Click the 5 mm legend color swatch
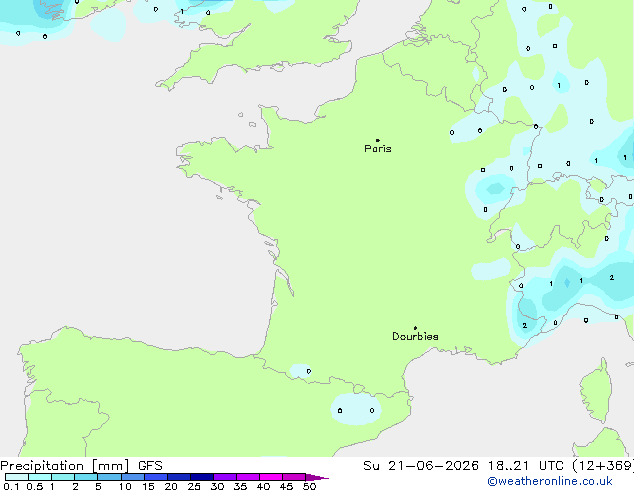The width and height of the screenshot is (634, 490). pyautogui.click(x=110, y=477)
